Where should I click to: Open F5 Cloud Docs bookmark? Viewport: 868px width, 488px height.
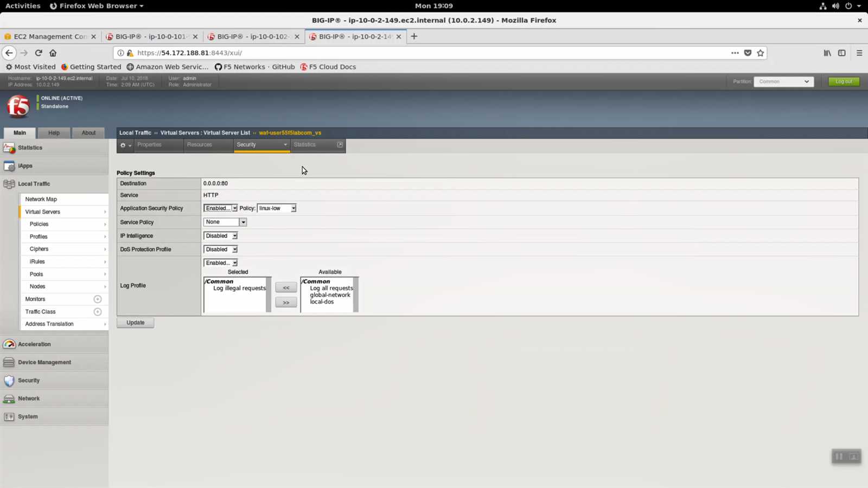click(328, 67)
